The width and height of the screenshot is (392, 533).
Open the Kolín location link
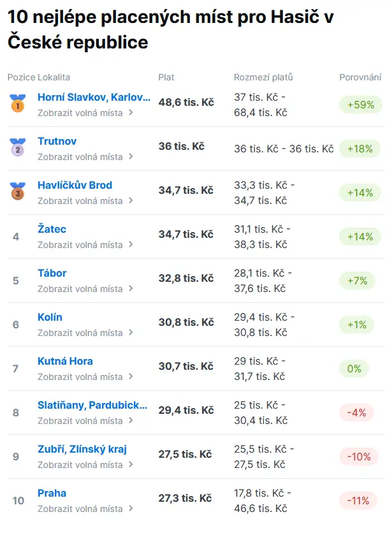(50, 317)
